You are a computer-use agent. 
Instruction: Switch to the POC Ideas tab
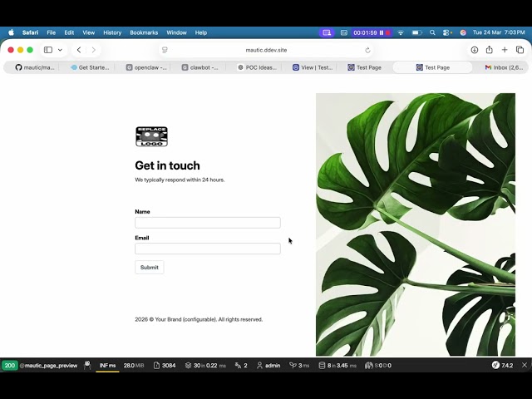(257, 67)
